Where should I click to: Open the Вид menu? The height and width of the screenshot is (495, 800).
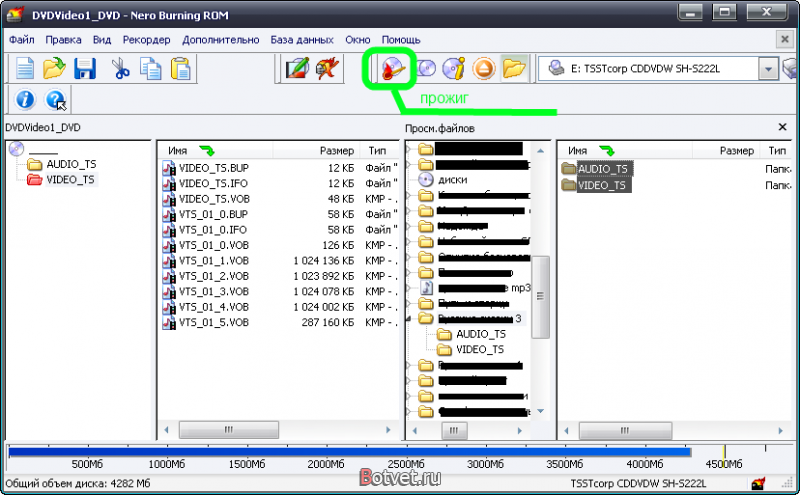click(x=102, y=40)
